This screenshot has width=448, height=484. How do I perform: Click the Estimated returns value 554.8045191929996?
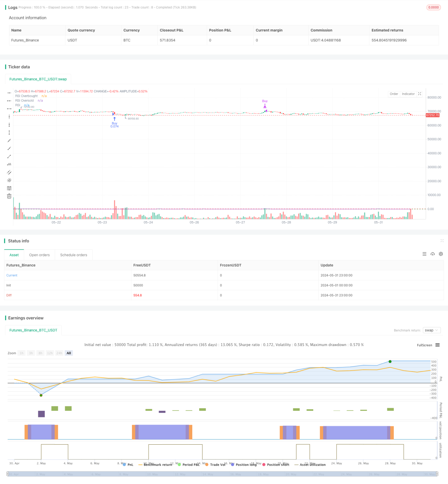point(389,40)
